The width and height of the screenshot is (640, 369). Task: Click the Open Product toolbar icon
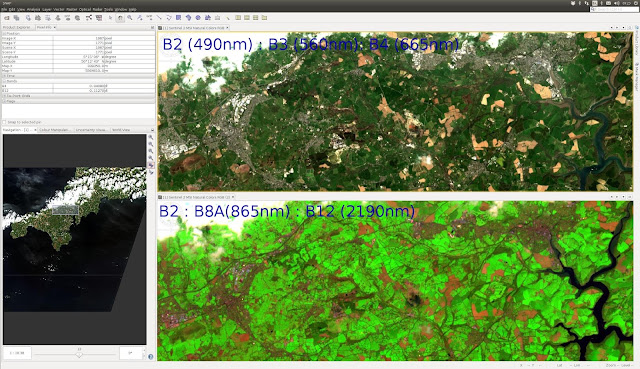point(7,18)
